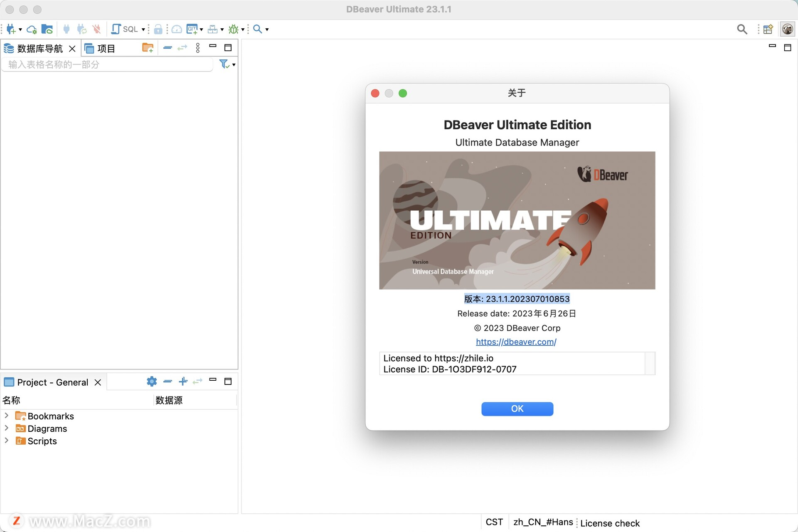Expand the Bookmarks tree node

pyautogui.click(x=6, y=416)
